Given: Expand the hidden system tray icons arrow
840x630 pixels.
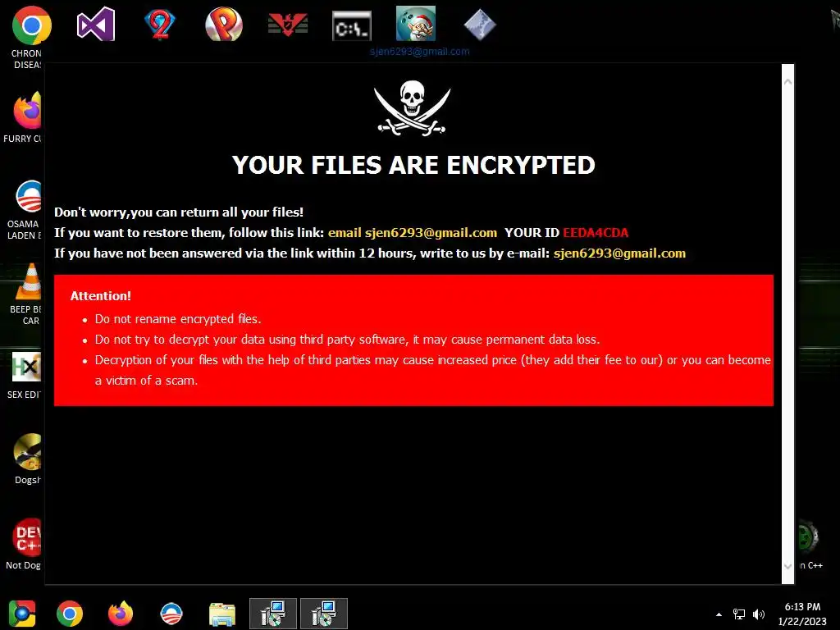Looking at the screenshot, I should click(x=719, y=614).
